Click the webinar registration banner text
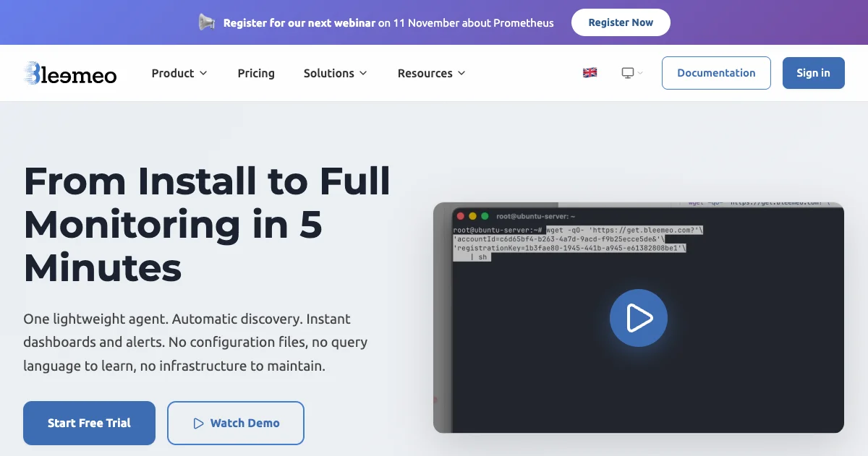Screen dimensions: 868x456 (x=388, y=22)
